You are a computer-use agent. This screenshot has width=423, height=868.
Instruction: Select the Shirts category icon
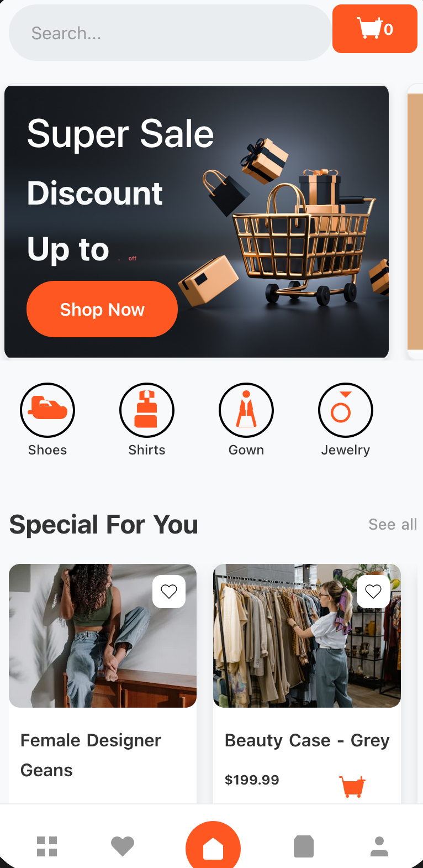[x=147, y=410]
